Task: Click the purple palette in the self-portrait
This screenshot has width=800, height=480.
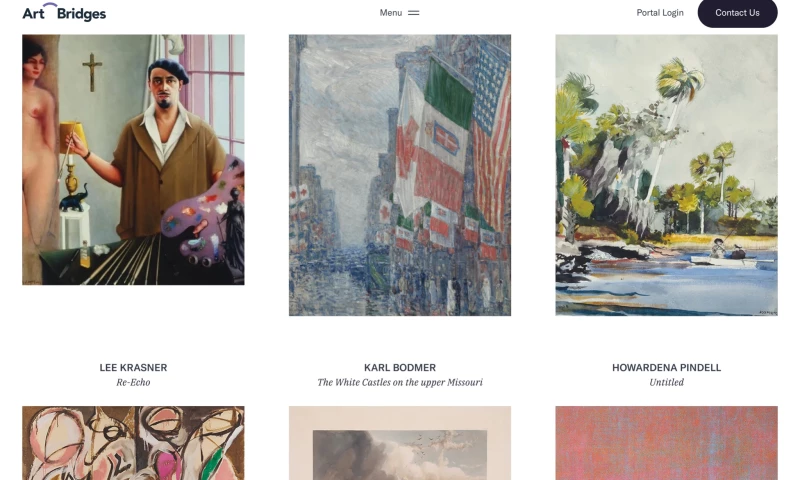Action: 203,209
